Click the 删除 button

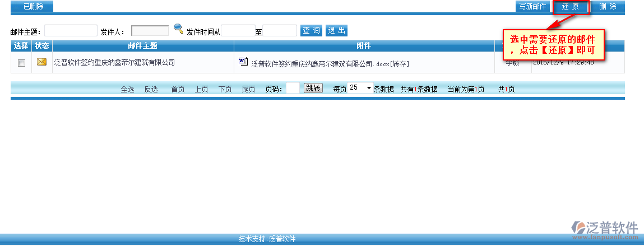[x=608, y=6]
